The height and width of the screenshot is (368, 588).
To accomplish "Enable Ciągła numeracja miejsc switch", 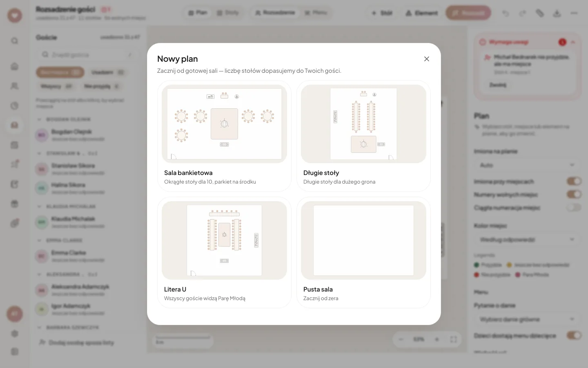I will (574, 208).
